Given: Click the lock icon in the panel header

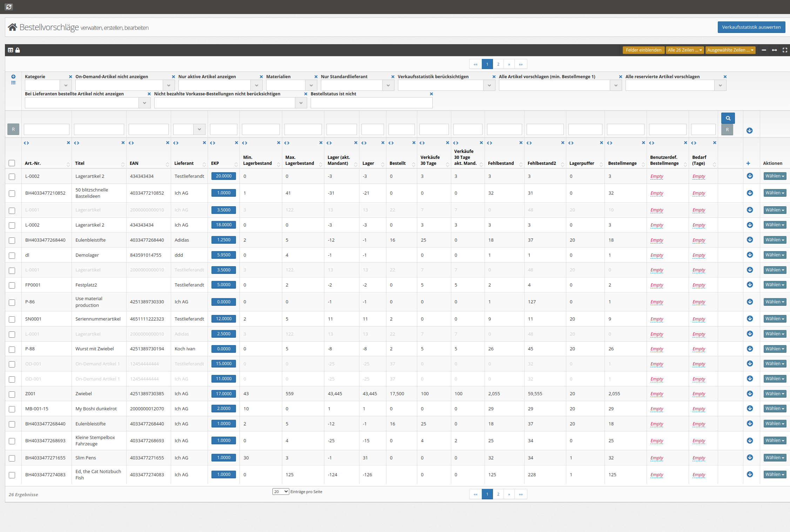Looking at the screenshot, I should click(18, 50).
